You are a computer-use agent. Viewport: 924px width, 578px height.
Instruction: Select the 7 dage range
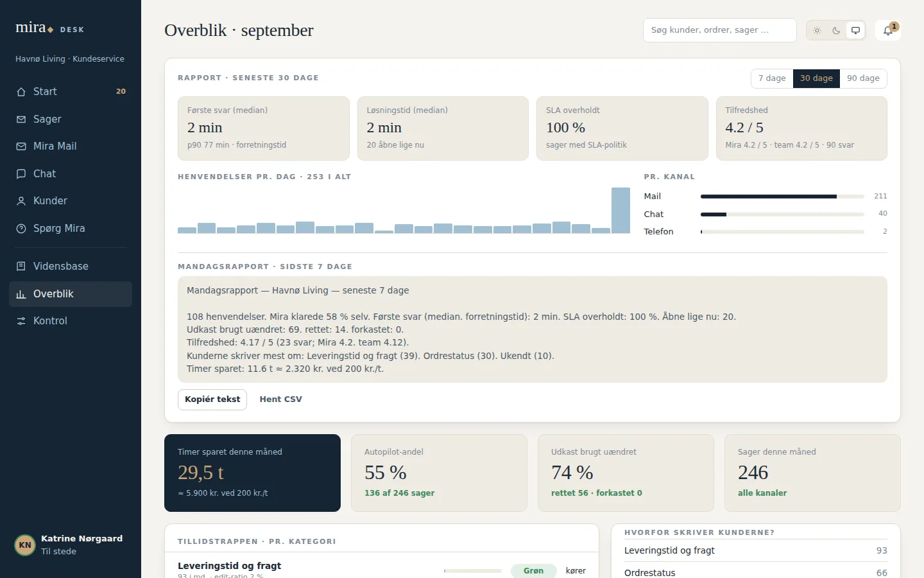click(772, 78)
